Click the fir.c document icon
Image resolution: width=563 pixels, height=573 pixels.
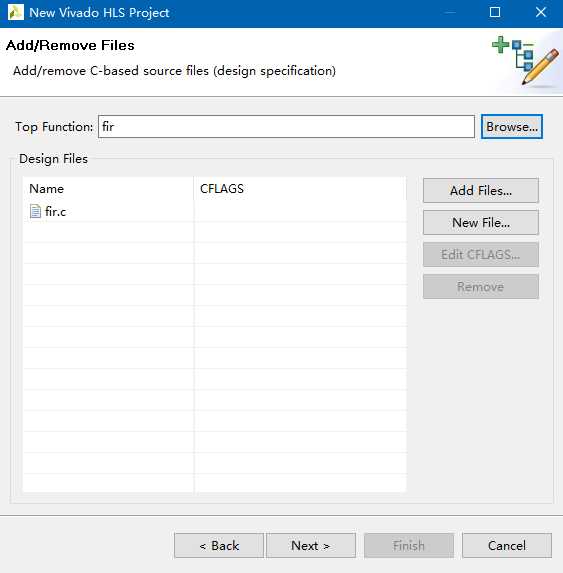tap(35, 212)
